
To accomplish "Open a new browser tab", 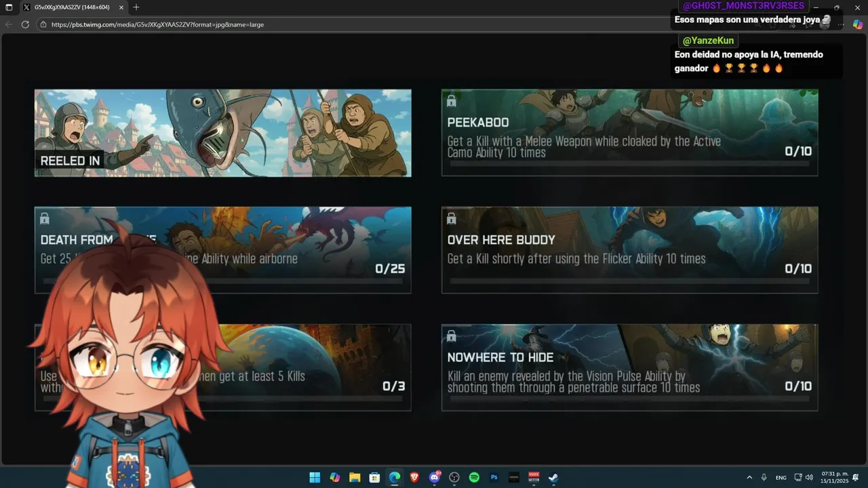I will (136, 7).
